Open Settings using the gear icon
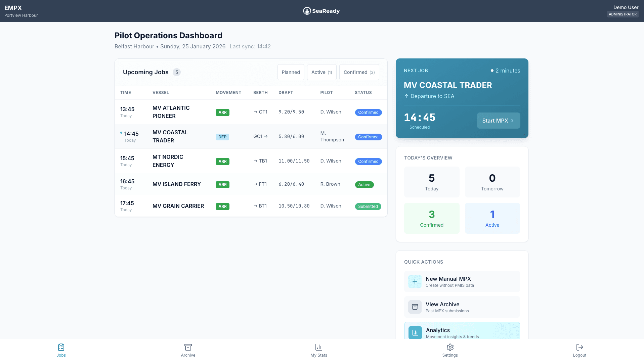644x362 pixels. click(x=450, y=348)
